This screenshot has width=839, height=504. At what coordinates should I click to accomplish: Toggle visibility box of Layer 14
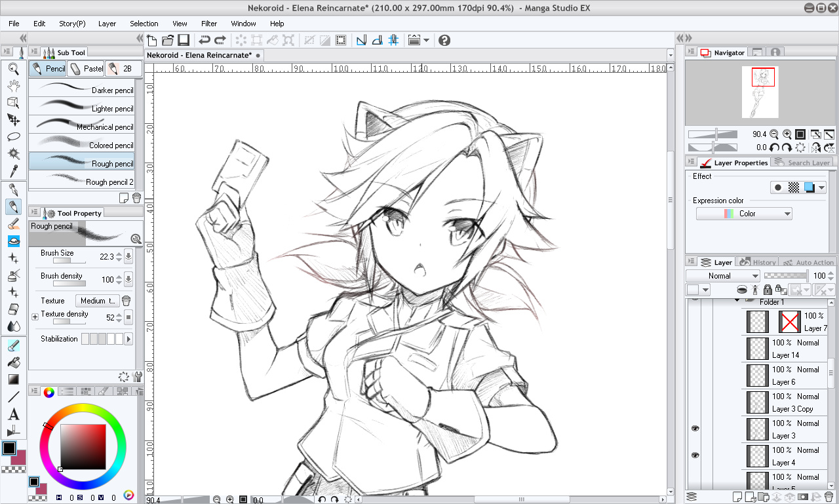695,348
